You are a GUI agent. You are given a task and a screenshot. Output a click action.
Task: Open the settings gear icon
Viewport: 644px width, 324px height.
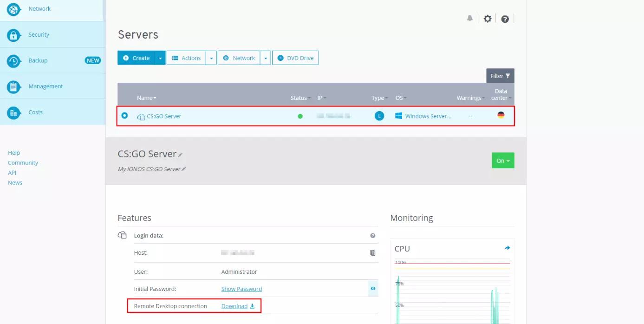pyautogui.click(x=488, y=19)
